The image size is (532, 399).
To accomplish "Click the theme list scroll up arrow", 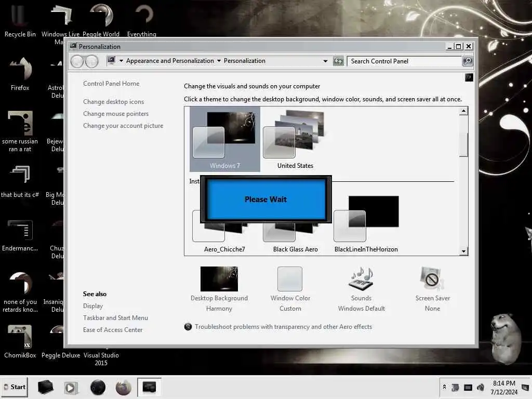I will click(x=463, y=111).
